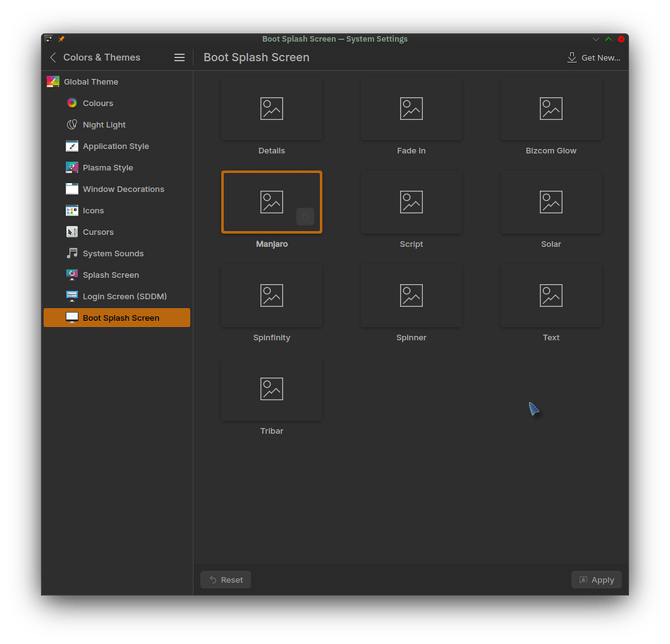Viewport: 670px width, 644px height.
Task: Click the shade chevron in the titlebar
Action: point(595,39)
